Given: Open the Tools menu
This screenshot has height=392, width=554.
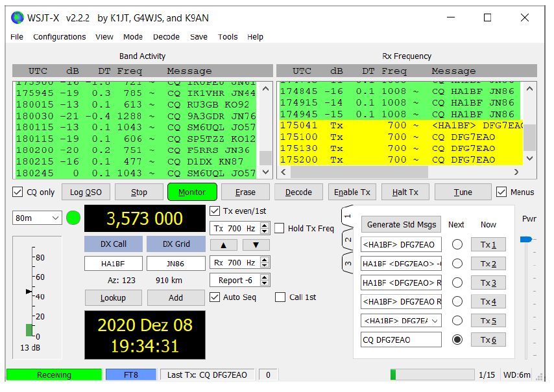Looking at the screenshot, I should 228,37.
